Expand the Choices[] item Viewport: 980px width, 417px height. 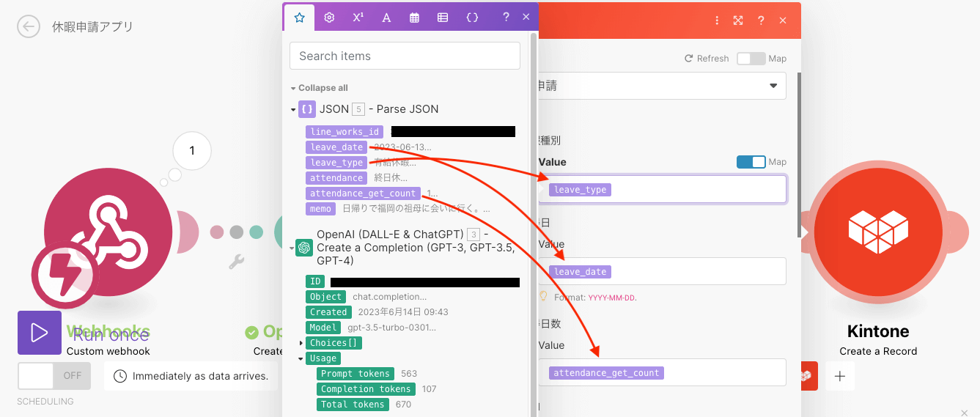coord(301,343)
